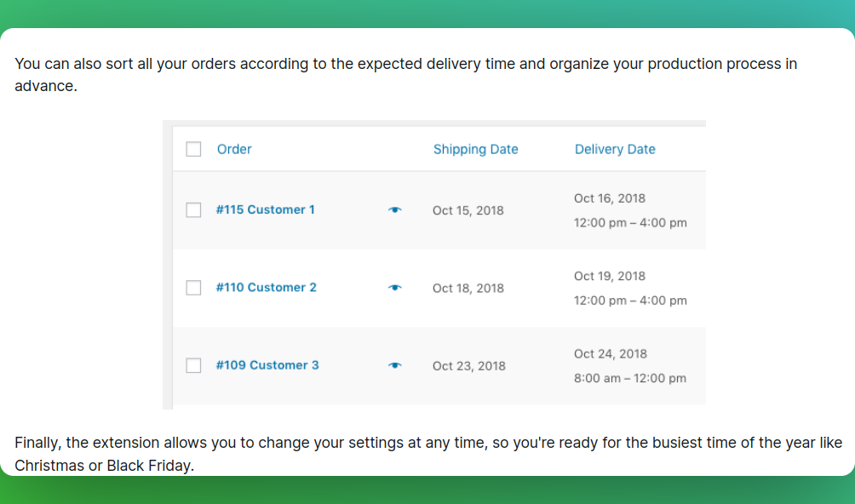
Task: Open order #110 Customer 2
Action: click(266, 288)
